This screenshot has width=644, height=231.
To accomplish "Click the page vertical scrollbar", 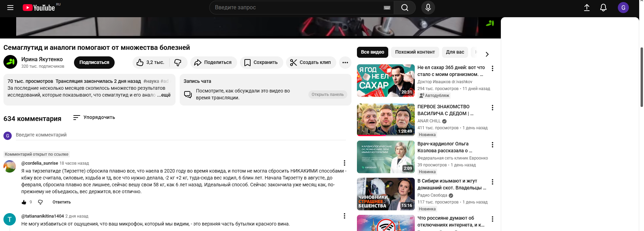I will (x=642, y=77).
